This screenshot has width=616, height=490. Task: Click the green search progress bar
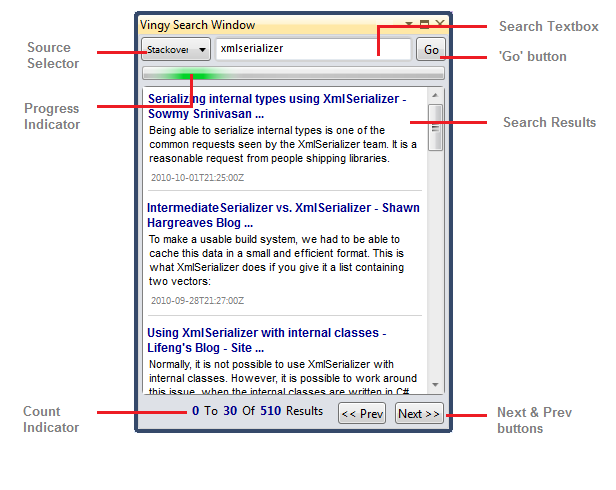click(293, 73)
